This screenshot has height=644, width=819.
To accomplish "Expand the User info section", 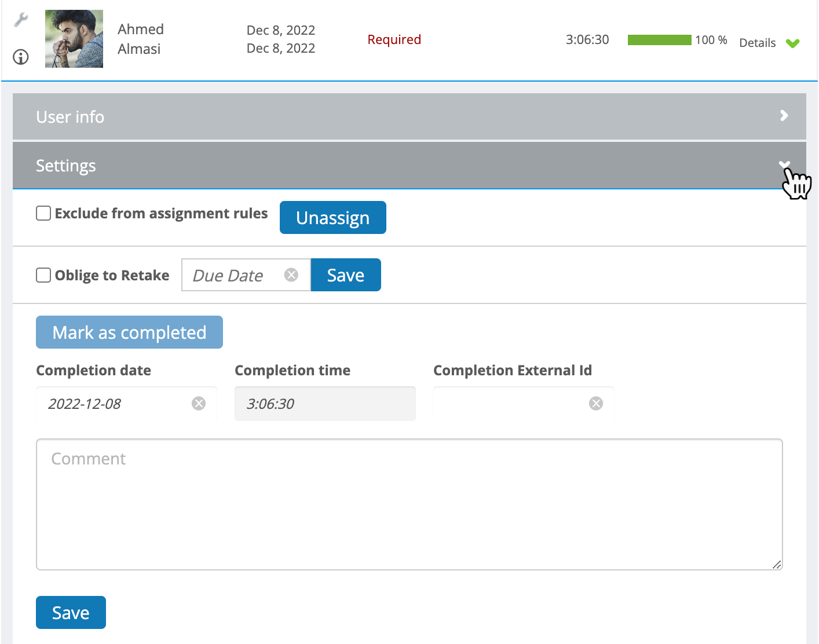I will point(784,116).
